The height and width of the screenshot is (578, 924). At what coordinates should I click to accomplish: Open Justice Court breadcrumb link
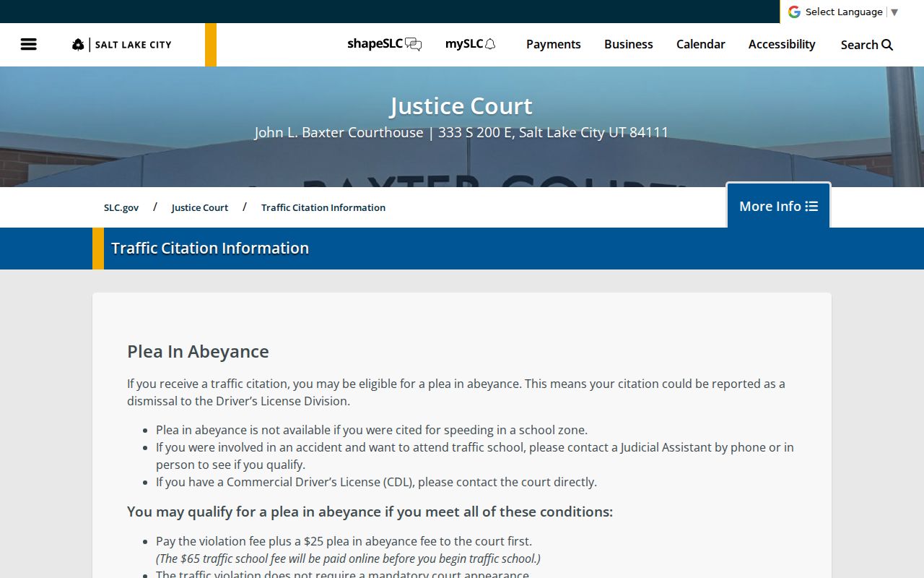pyautogui.click(x=200, y=207)
